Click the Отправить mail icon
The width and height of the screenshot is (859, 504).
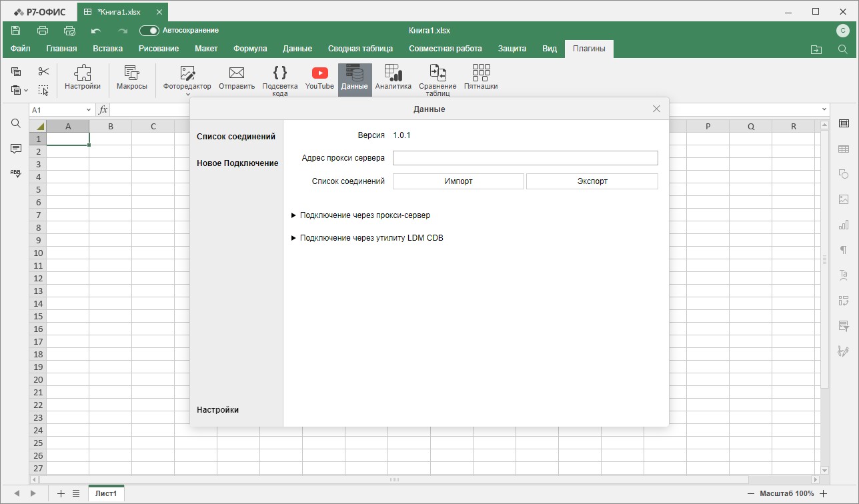tap(237, 78)
